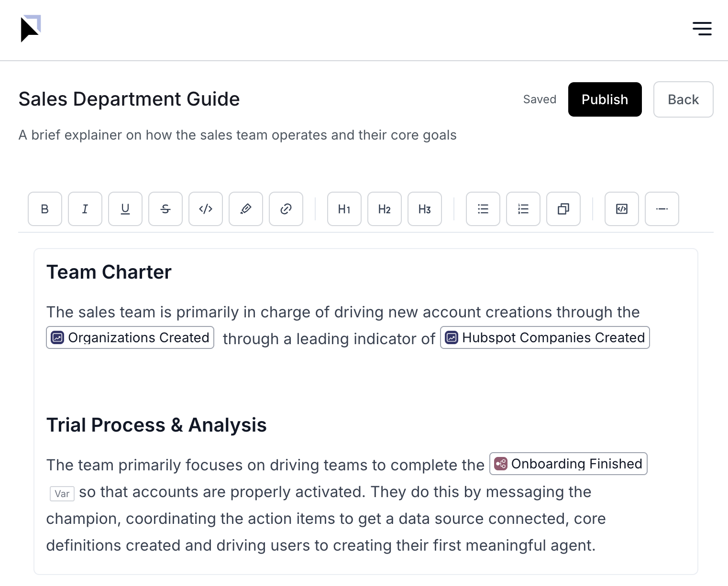The height and width of the screenshot is (586, 728).
Task: Toggle bold formatting
Action: 44,209
